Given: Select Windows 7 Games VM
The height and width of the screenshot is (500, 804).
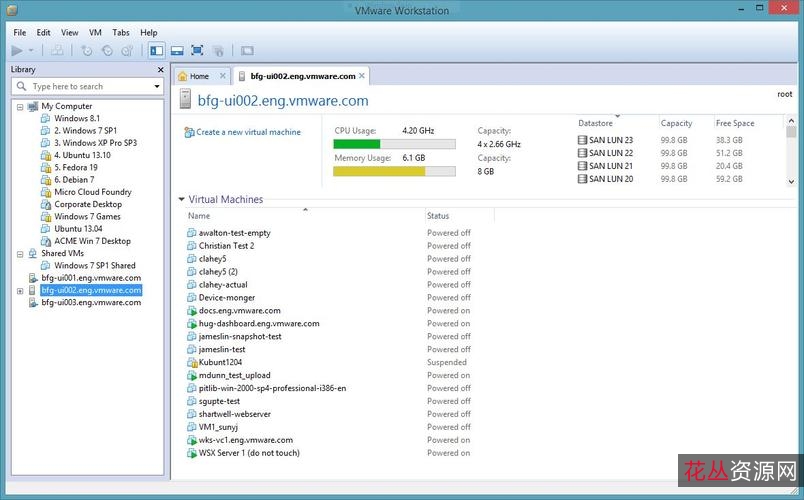Looking at the screenshot, I should click(x=87, y=216).
